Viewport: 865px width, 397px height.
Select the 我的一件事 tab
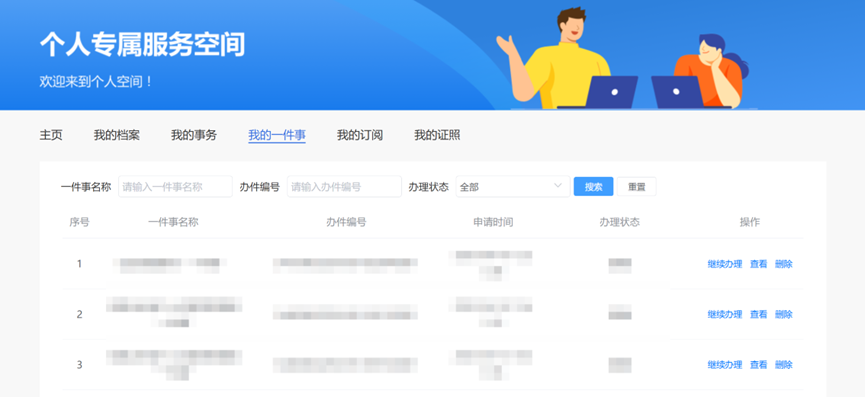[277, 135]
